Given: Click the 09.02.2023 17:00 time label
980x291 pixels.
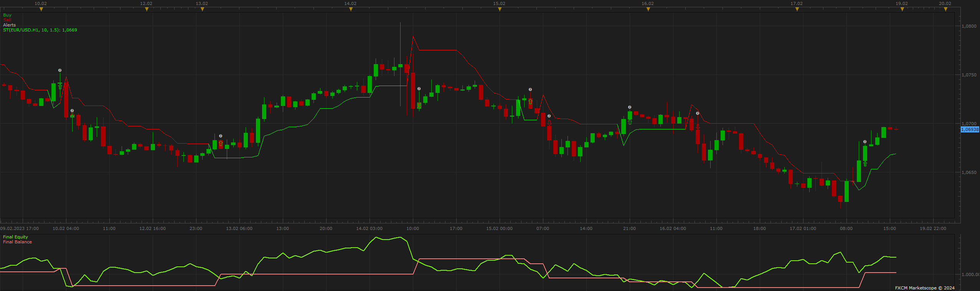Looking at the screenshot, I should 20,228.
